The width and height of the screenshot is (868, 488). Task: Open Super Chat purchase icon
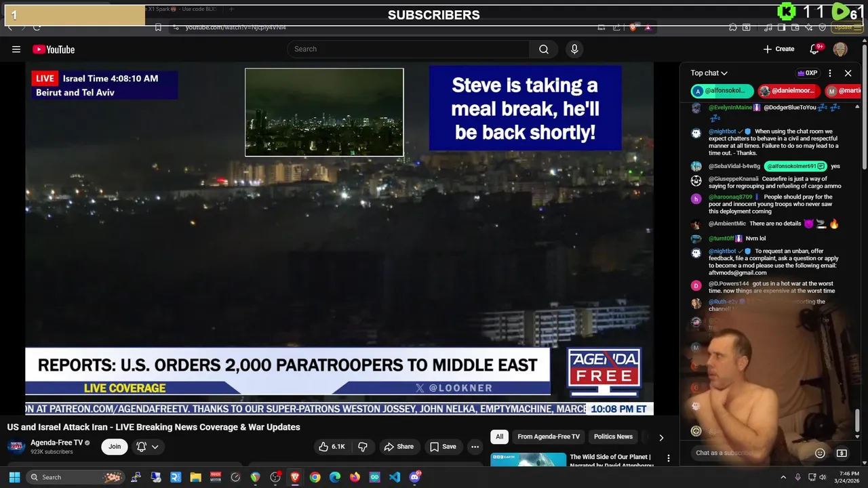[x=842, y=453]
